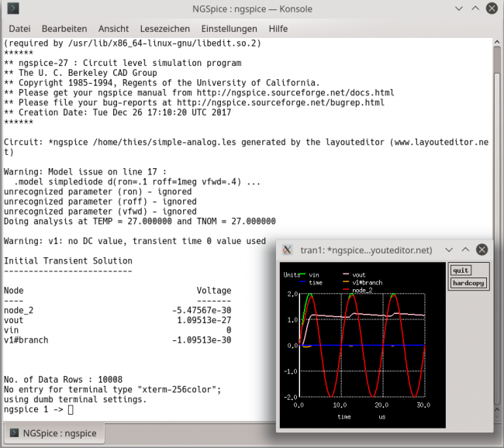Screen dimensions: 504x448
Task: Click the Node column header
Action: (13, 291)
